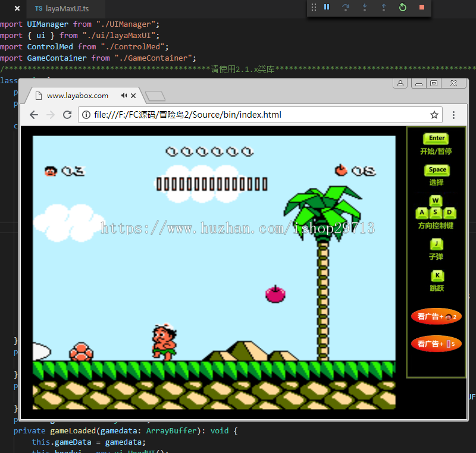This screenshot has height=453, width=476.
Task: Stop debugging with the red square icon
Action: pos(422,7)
